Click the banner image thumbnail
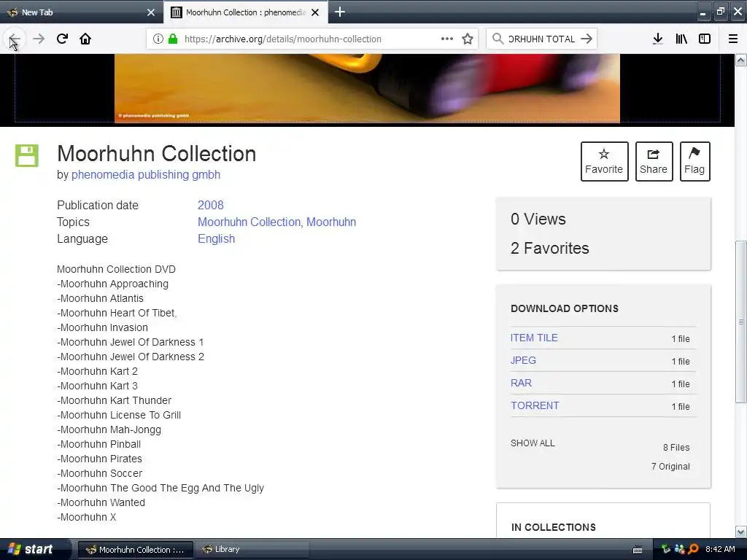Viewport: 747px width, 560px height. click(x=367, y=88)
